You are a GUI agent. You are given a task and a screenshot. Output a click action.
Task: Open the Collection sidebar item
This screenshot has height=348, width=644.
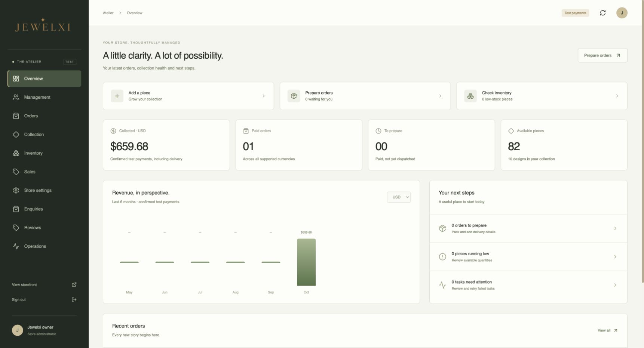(44, 135)
